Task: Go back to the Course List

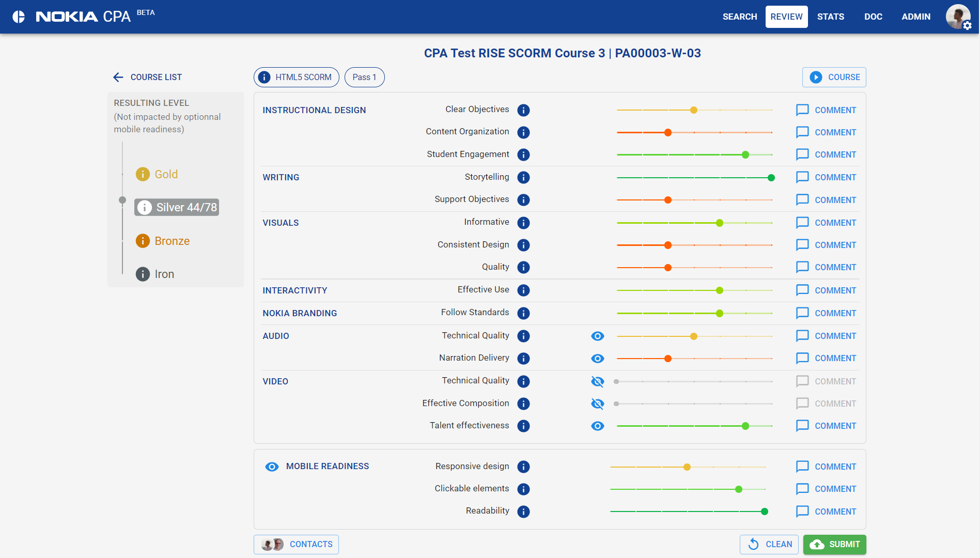Action: pos(148,77)
